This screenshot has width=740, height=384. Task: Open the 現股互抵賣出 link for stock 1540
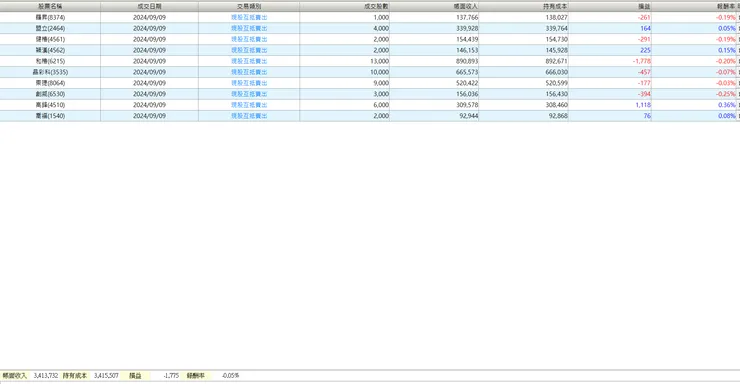(249, 116)
